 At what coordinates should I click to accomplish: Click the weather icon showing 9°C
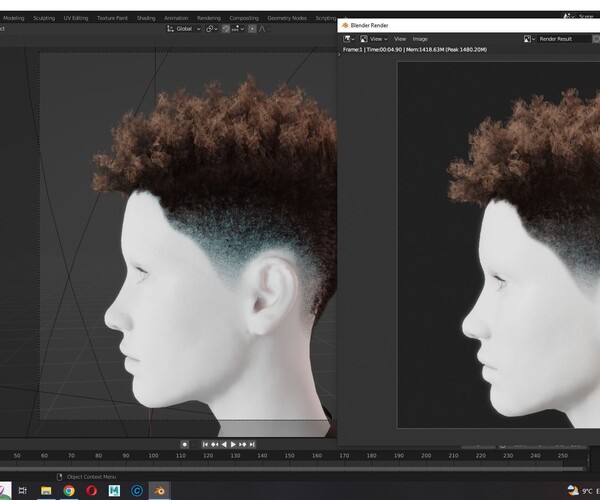pyautogui.click(x=573, y=490)
